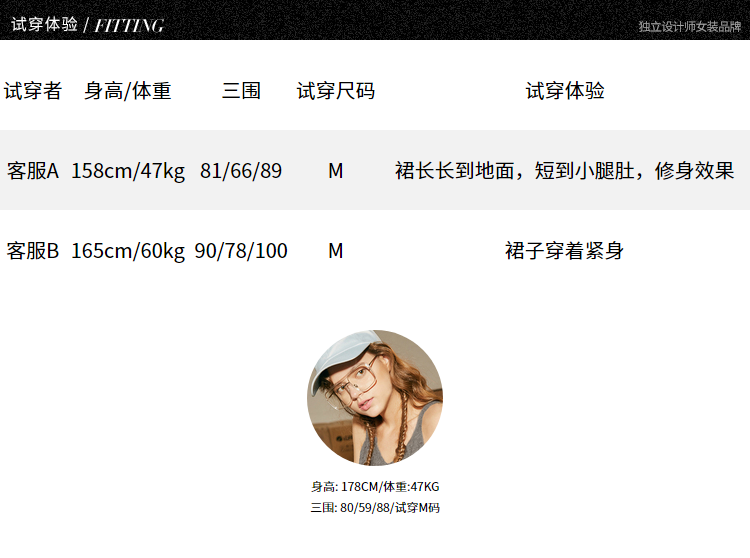This screenshot has height=558, width=750.
Task: Click the 90/78/100 measurements cell
Action: click(x=241, y=251)
